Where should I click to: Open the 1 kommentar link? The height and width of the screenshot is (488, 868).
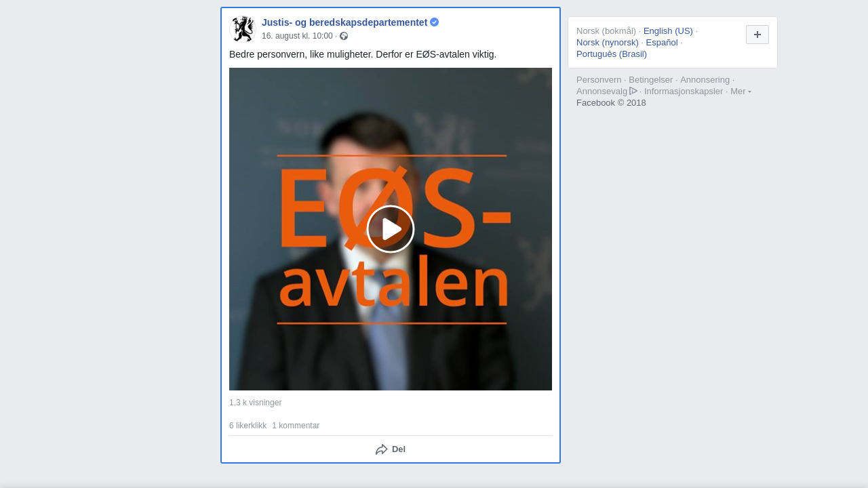tap(296, 426)
